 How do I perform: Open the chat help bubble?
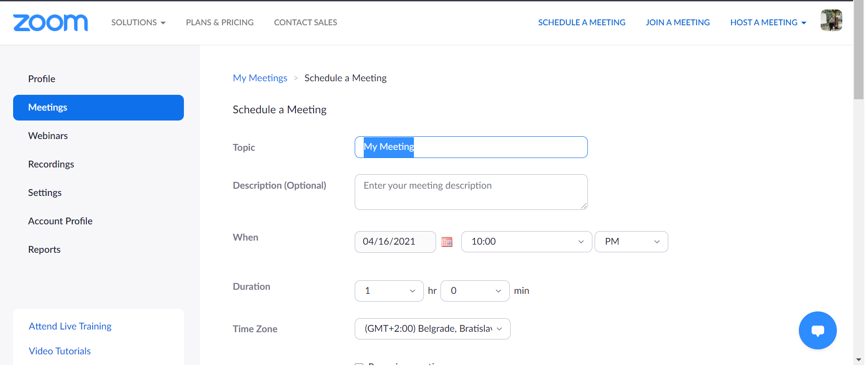pos(817,330)
